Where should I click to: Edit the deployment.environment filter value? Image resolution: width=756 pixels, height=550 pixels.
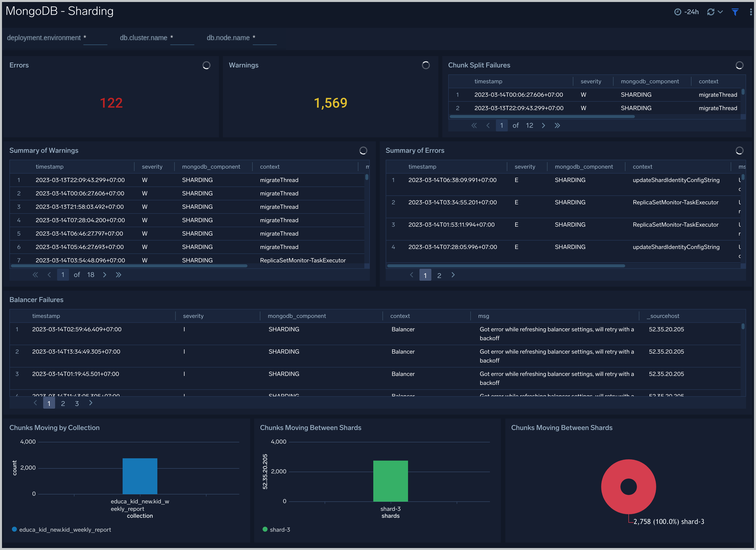click(x=95, y=38)
